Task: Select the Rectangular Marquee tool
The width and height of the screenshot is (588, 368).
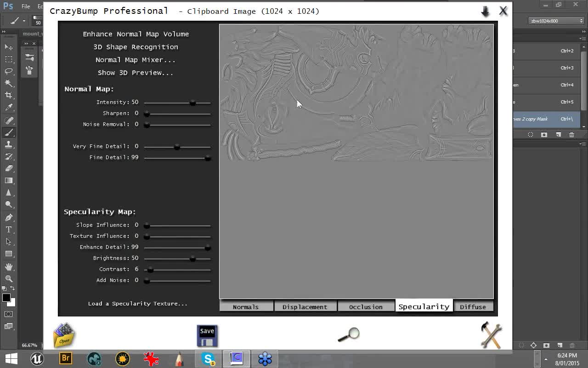Action: click(x=9, y=59)
